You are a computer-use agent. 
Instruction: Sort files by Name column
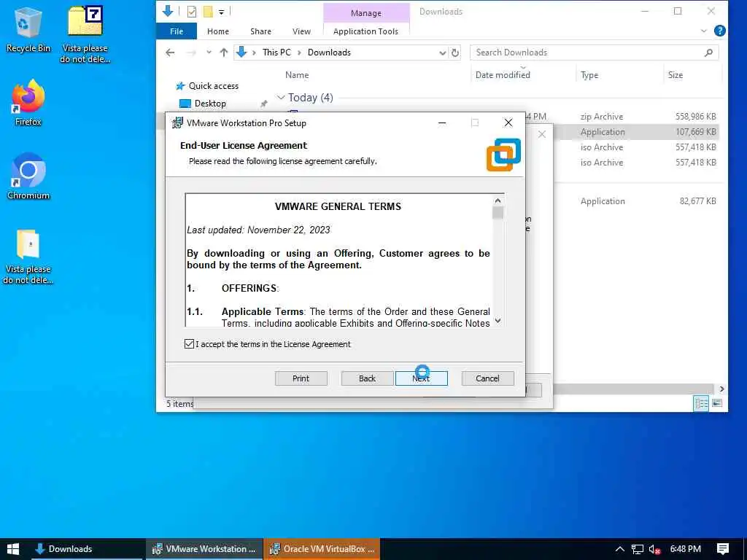click(x=297, y=75)
